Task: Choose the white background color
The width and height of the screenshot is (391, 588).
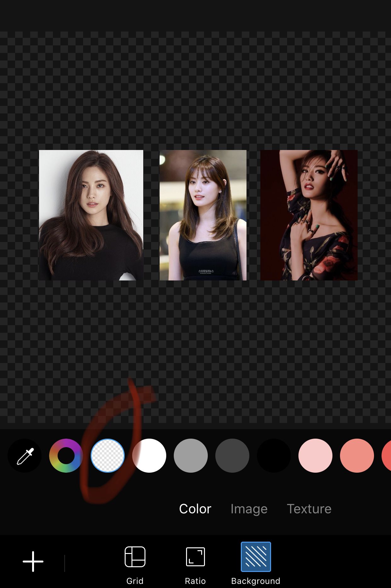Action: pos(149,456)
